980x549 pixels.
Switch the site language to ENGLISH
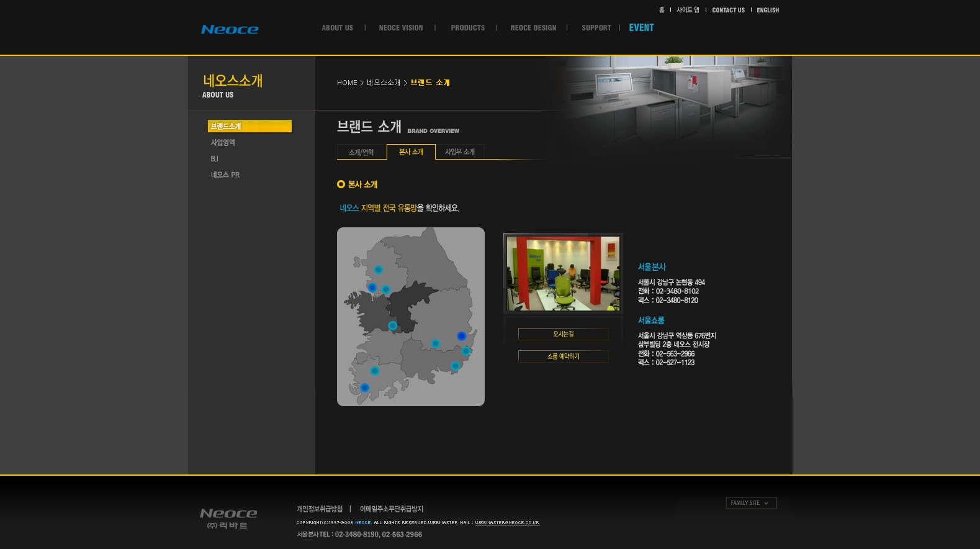767,10
